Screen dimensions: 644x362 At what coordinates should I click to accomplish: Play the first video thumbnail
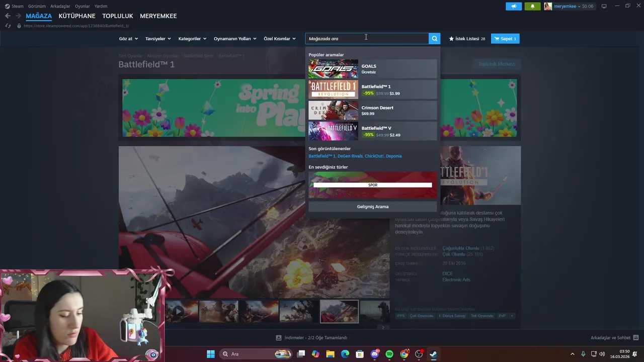coord(179,312)
